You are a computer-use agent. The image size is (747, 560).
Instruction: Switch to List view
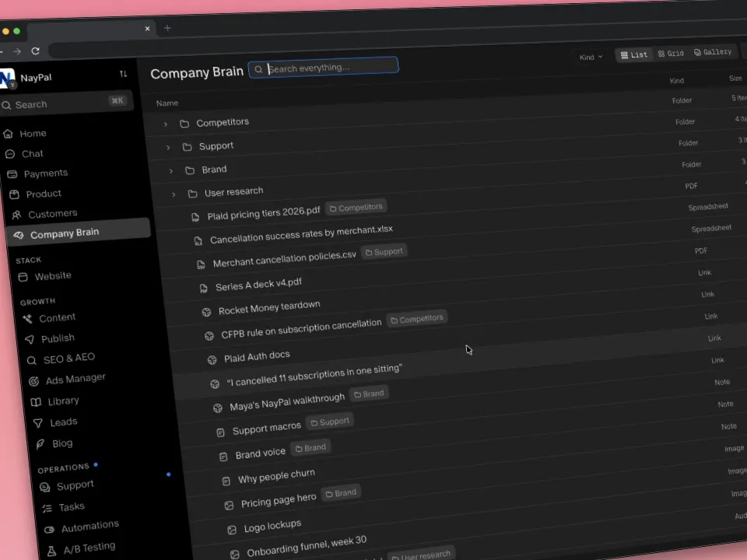[x=633, y=54]
